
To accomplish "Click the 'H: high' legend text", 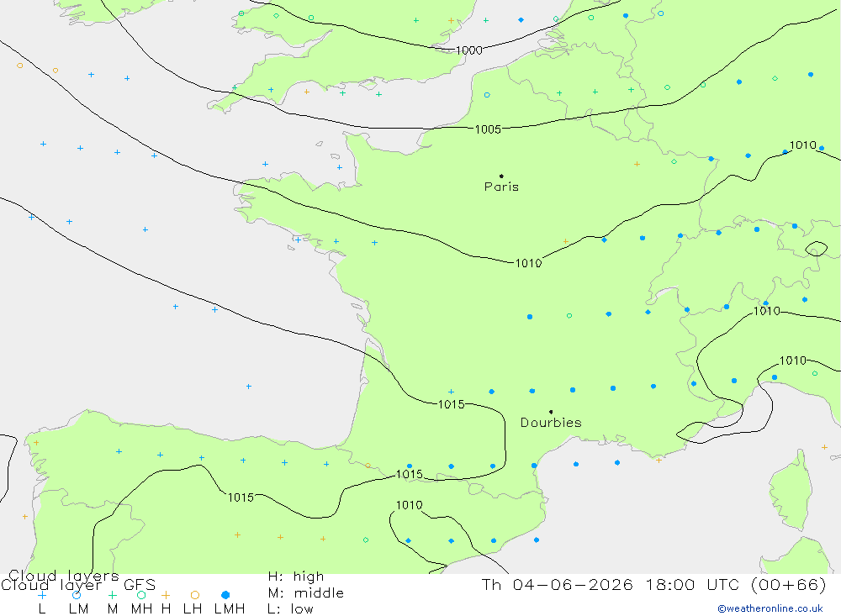I will tap(296, 577).
